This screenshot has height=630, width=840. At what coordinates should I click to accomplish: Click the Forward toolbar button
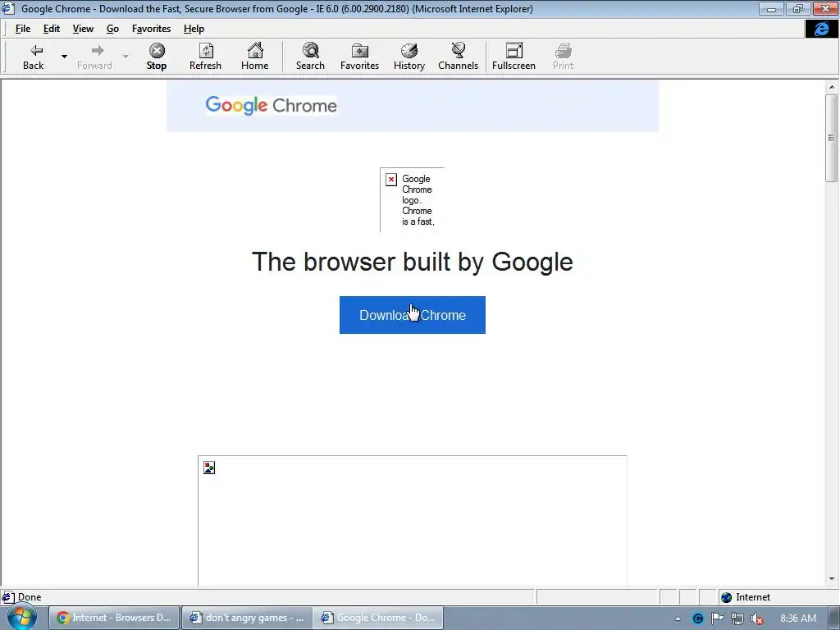94,57
